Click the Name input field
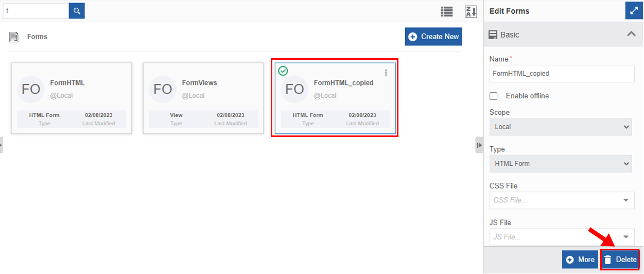 562,74
